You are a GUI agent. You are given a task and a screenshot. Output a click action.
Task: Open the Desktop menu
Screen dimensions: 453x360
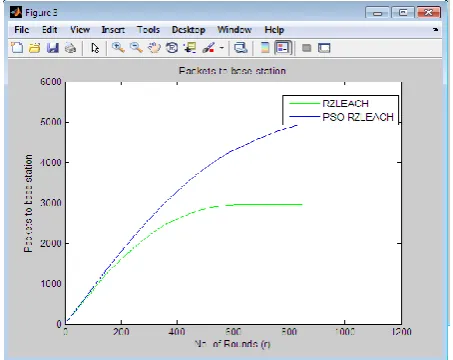pyautogui.click(x=188, y=30)
